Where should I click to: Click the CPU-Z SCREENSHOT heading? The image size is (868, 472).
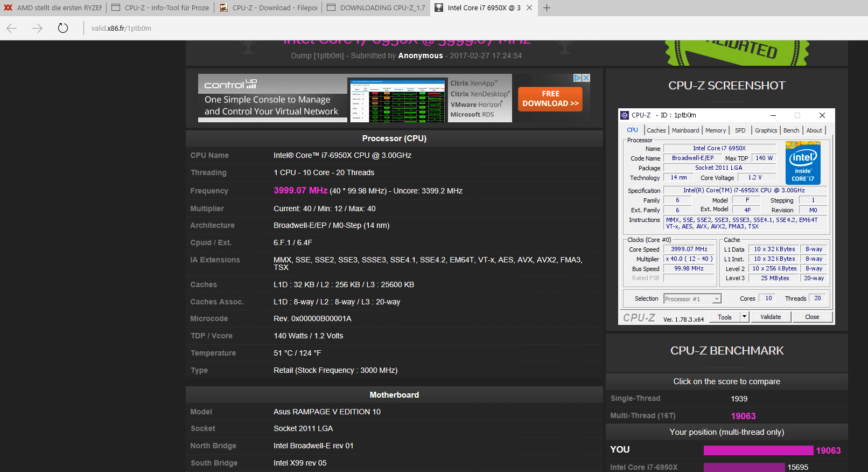[726, 85]
